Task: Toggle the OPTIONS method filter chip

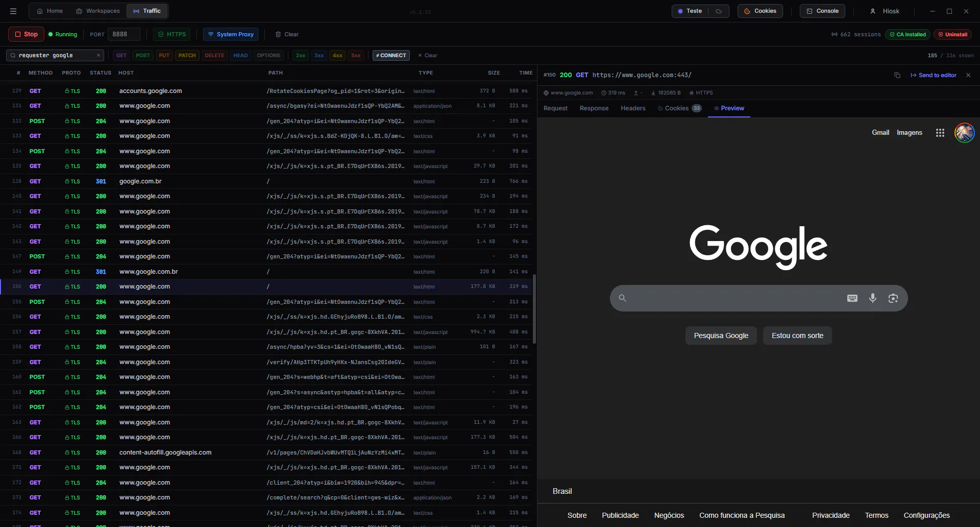Action: click(268, 55)
